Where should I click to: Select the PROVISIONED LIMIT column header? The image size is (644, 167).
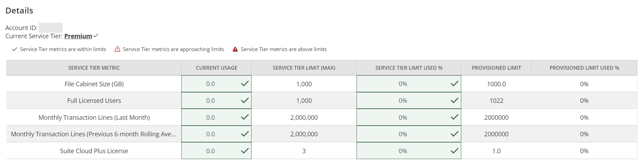[496, 68]
